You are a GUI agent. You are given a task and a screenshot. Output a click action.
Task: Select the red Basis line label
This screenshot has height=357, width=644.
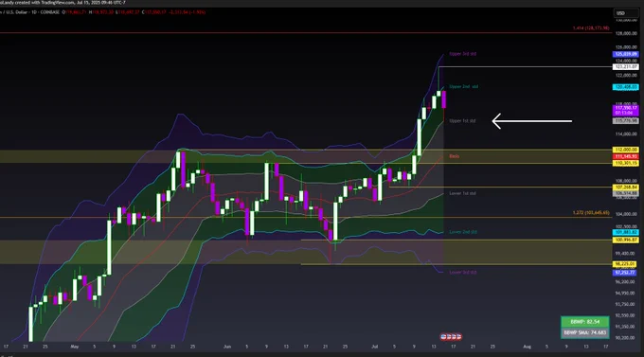pos(455,156)
